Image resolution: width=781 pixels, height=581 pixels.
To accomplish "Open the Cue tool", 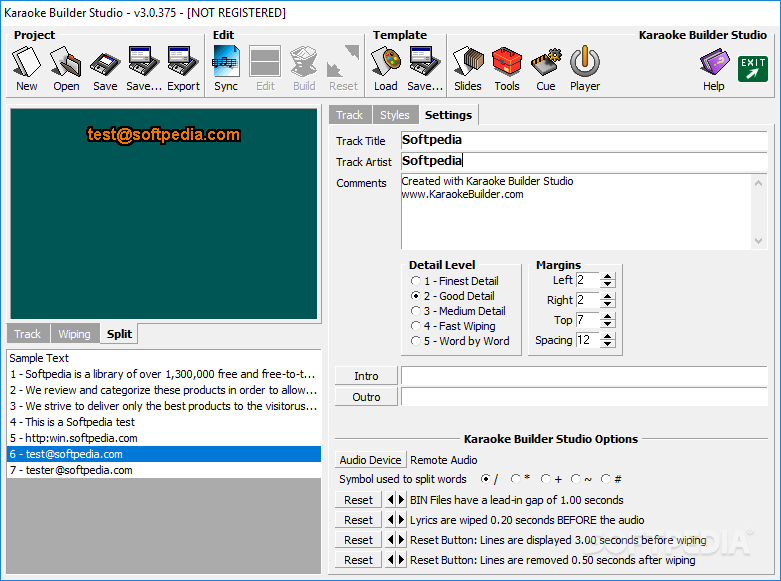I will (x=546, y=68).
